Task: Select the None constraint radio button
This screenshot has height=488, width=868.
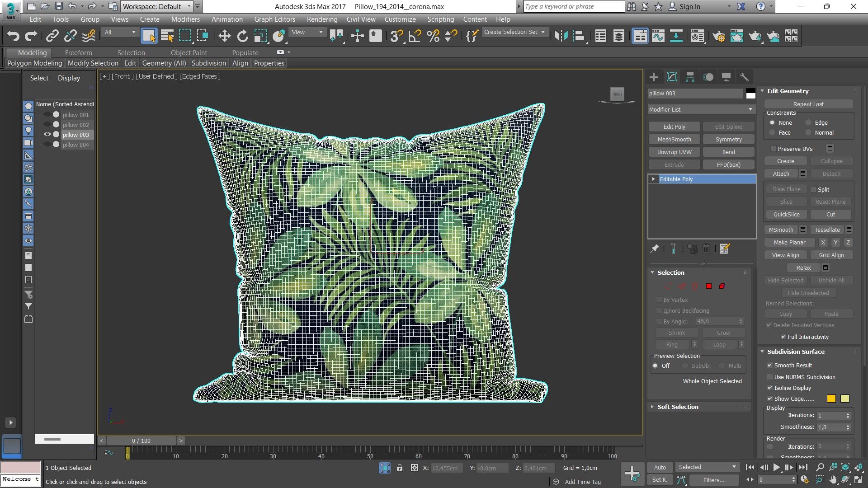Action: [x=772, y=122]
